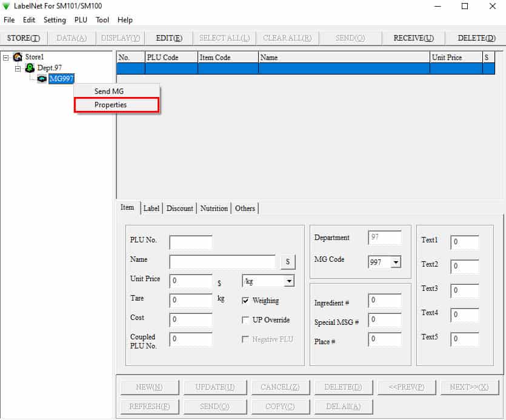Collapse the Store1 tree node
The width and height of the screenshot is (506, 420).
tap(6, 58)
